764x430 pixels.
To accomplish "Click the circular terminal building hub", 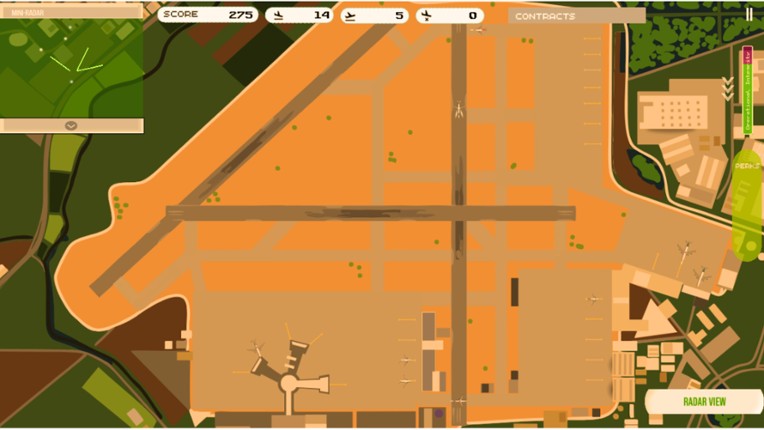I will click(x=290, y=382).
